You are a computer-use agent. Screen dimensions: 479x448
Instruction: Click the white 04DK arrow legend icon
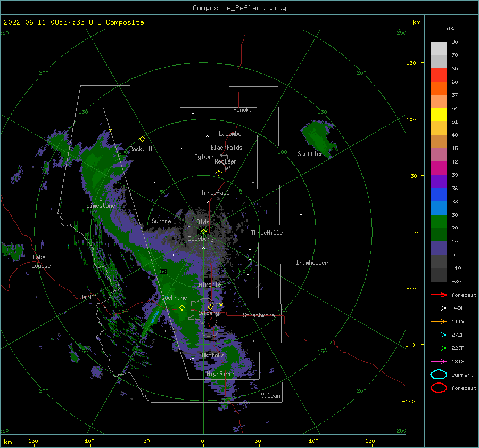tap(439, 308)
